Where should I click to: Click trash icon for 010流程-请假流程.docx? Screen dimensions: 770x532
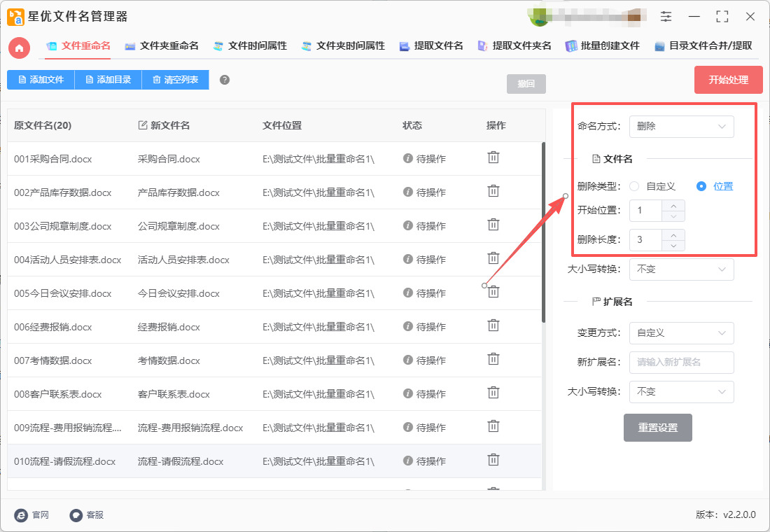click(493, 460)
